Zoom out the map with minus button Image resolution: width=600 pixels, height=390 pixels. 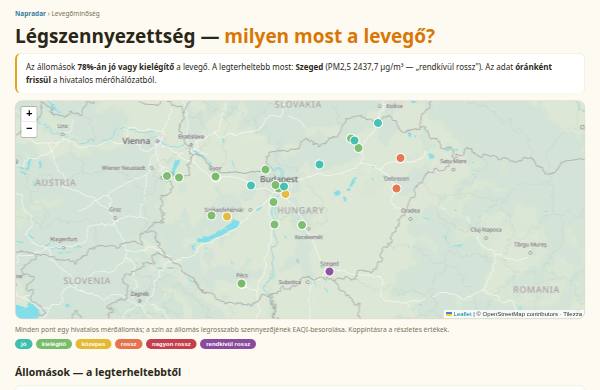click(29, 129)
